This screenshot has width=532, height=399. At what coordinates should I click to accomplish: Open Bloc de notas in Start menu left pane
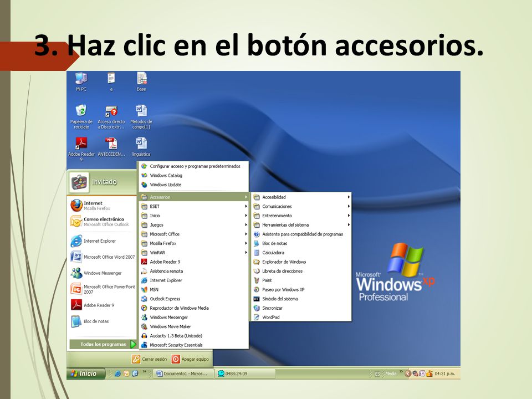(x=103, y=321)
